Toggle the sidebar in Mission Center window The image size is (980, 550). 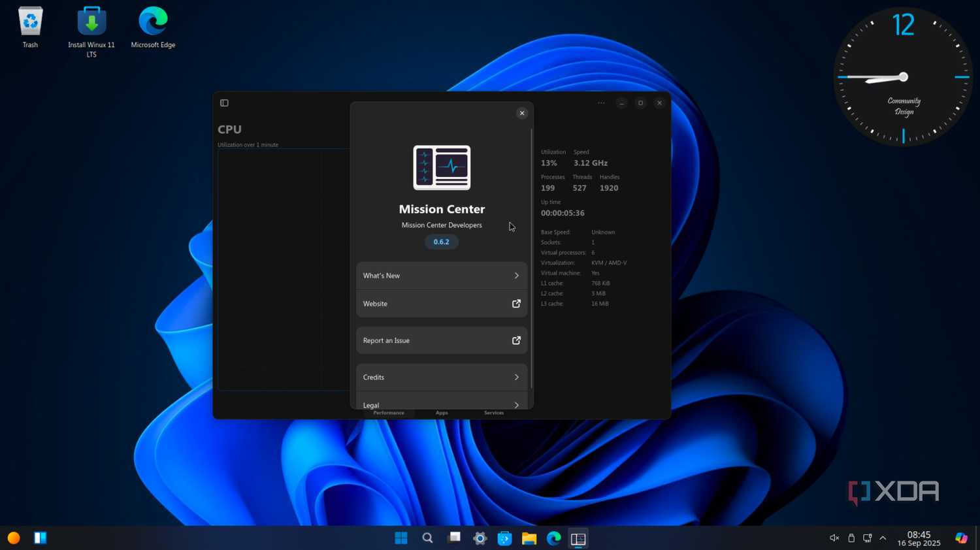point(224,103)
